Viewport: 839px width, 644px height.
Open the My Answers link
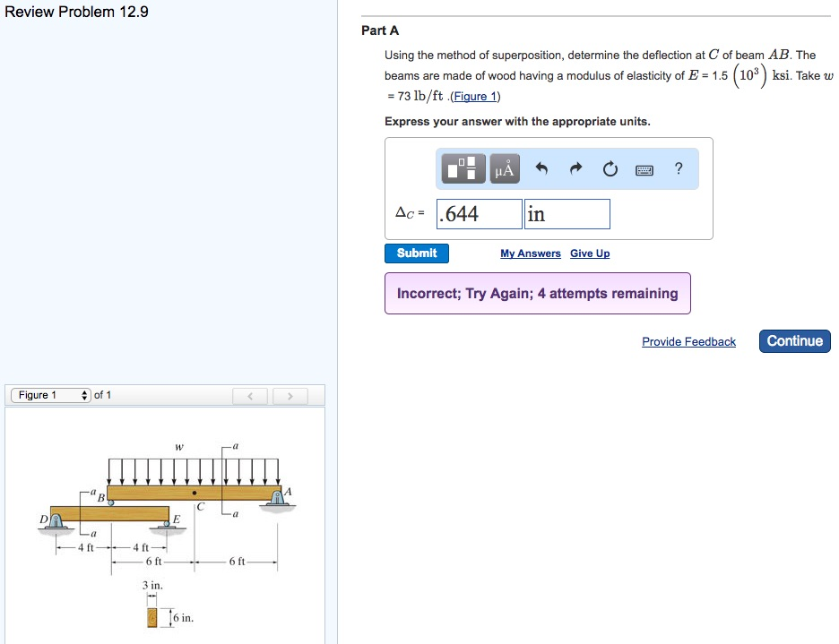[x=530, y=253]
